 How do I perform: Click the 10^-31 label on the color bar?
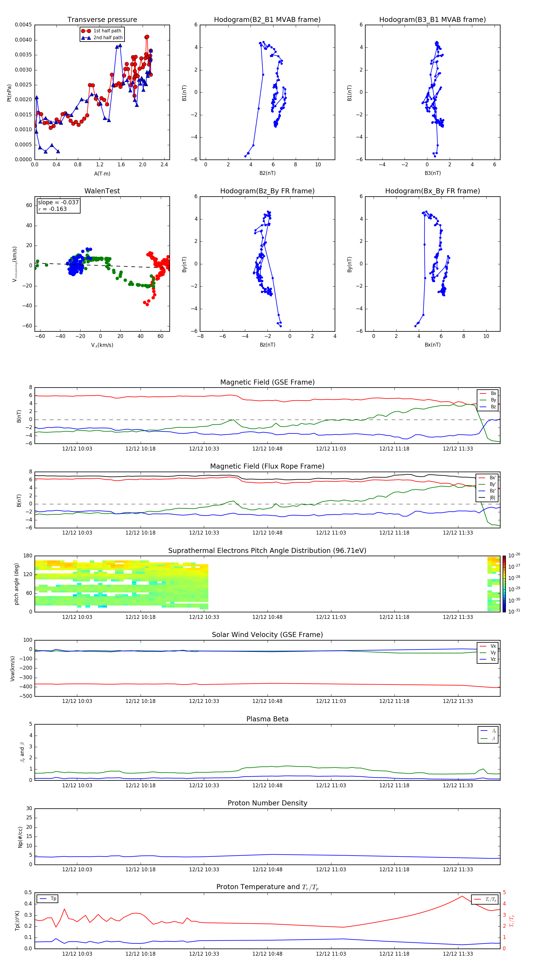[514, 611]
